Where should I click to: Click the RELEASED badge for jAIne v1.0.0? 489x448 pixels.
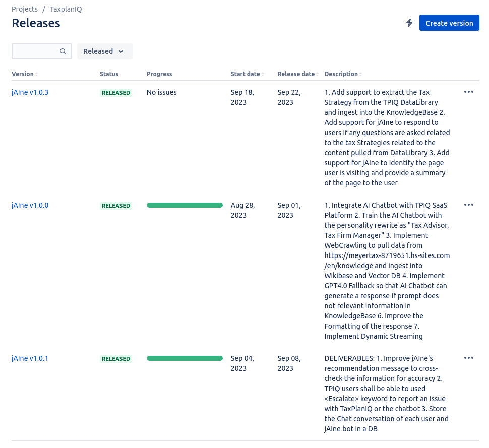[x=116, y=206]
